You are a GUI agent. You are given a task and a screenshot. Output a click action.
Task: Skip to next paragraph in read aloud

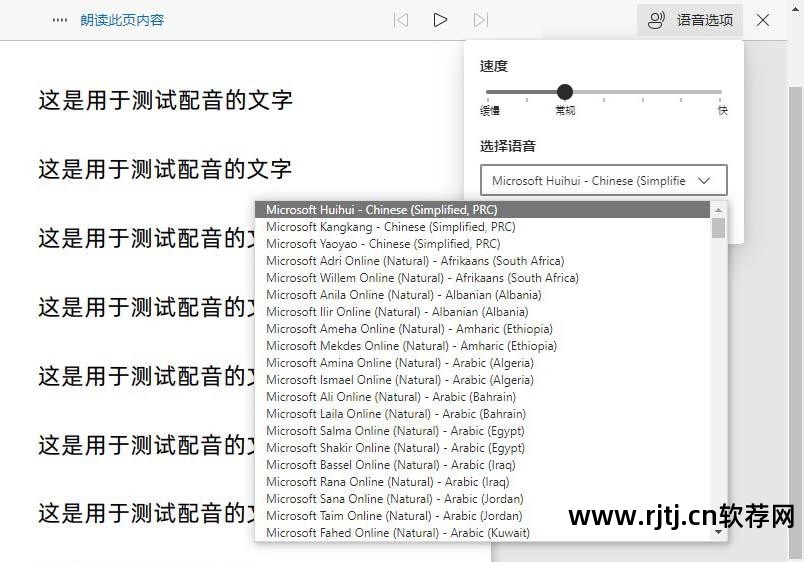[x=480, y=20]
